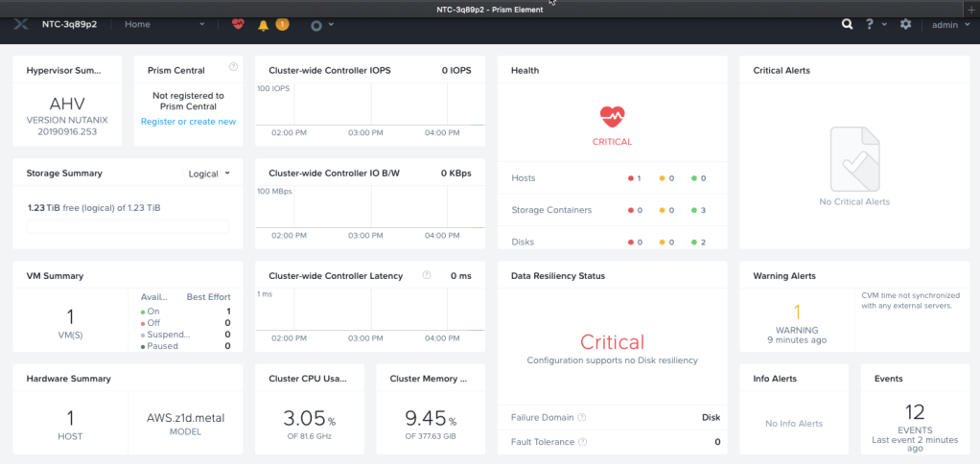This screenshot has height=464, width=980.
Task: Click green Storage Containers count 3
Action: coord(699,210)
